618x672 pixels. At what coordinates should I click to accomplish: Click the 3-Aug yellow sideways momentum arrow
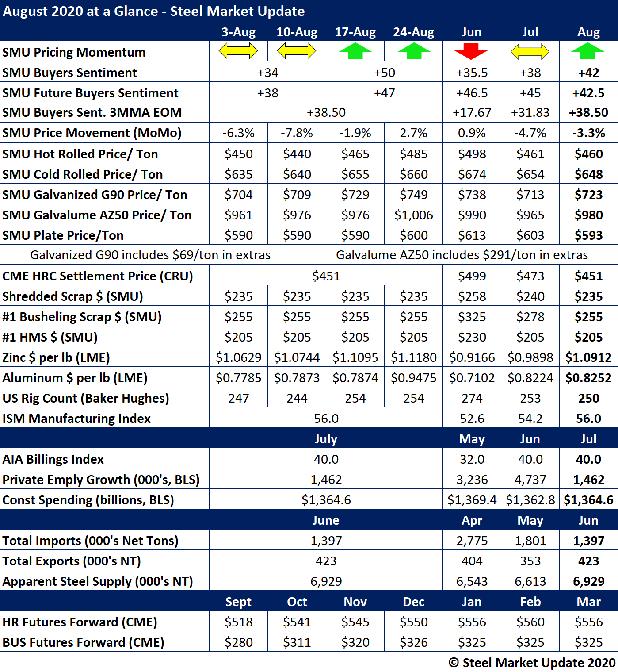[x=238, y=51]
